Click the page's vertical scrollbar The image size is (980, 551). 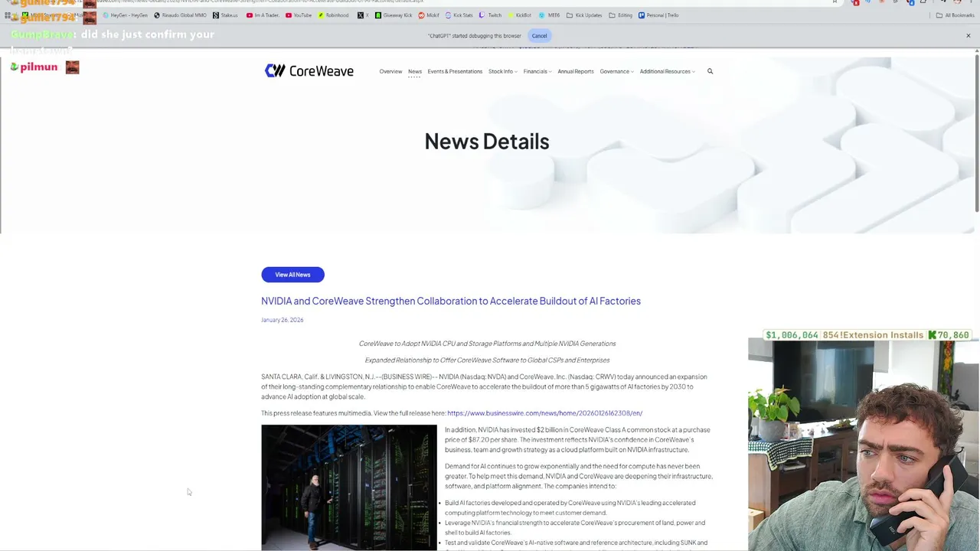[977, 132]
